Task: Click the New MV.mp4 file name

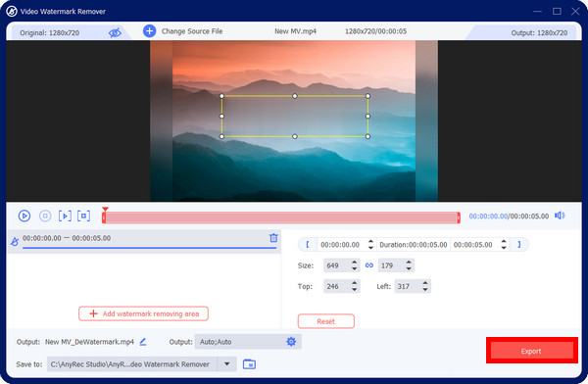Action: tap(296, 31)
